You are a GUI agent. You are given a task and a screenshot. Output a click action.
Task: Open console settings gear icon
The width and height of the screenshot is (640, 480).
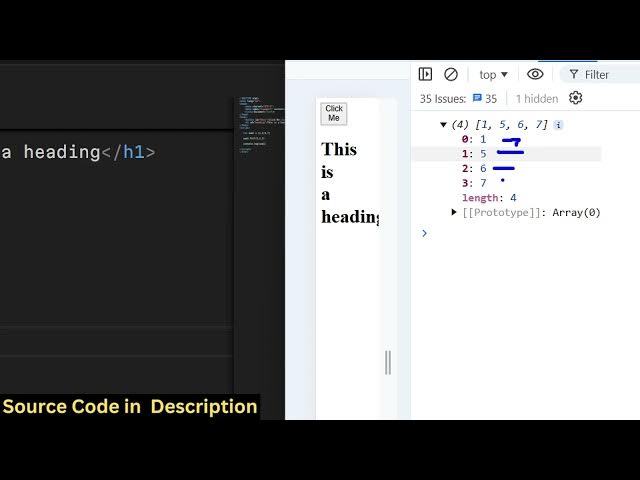pyautogui.click(x=575, y=98)
